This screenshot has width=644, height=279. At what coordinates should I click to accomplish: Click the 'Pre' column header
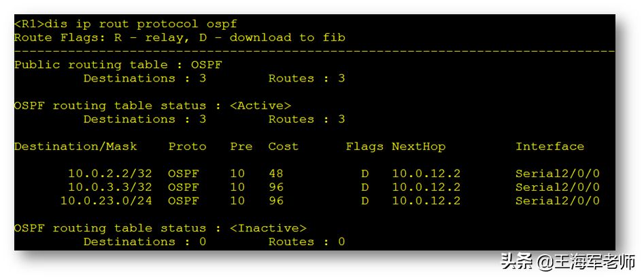(x=241, y=146)
